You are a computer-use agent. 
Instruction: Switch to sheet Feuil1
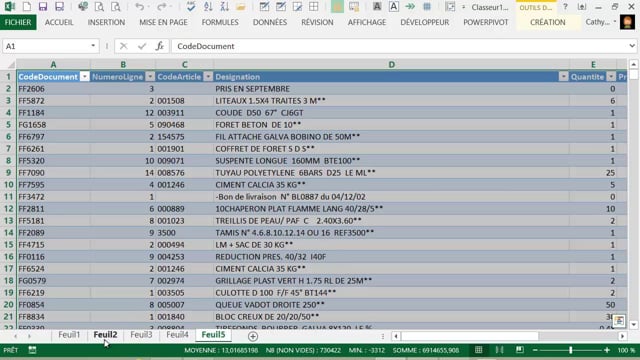click(x=69, y=335)
